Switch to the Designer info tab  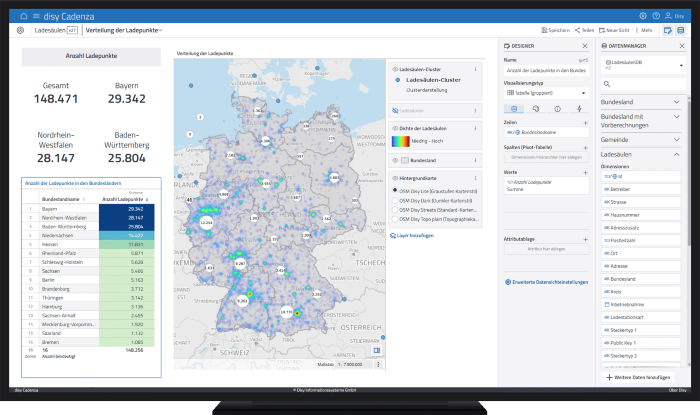[558, 108]
